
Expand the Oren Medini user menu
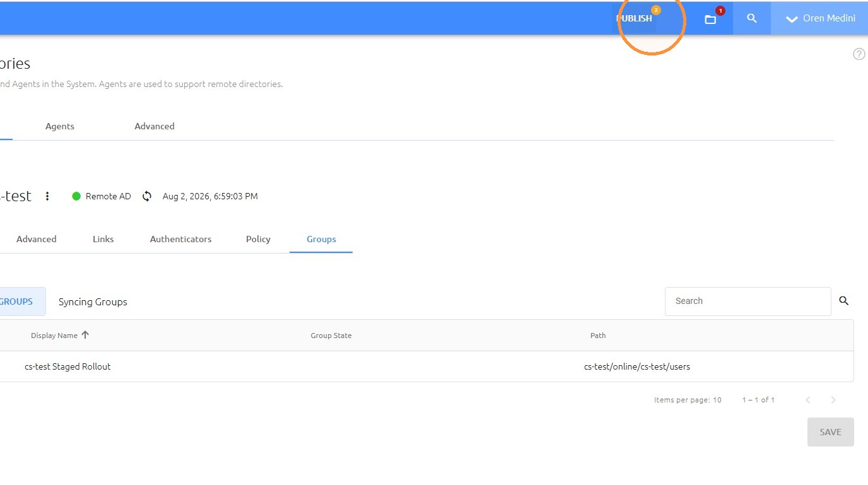pos(819,18)
